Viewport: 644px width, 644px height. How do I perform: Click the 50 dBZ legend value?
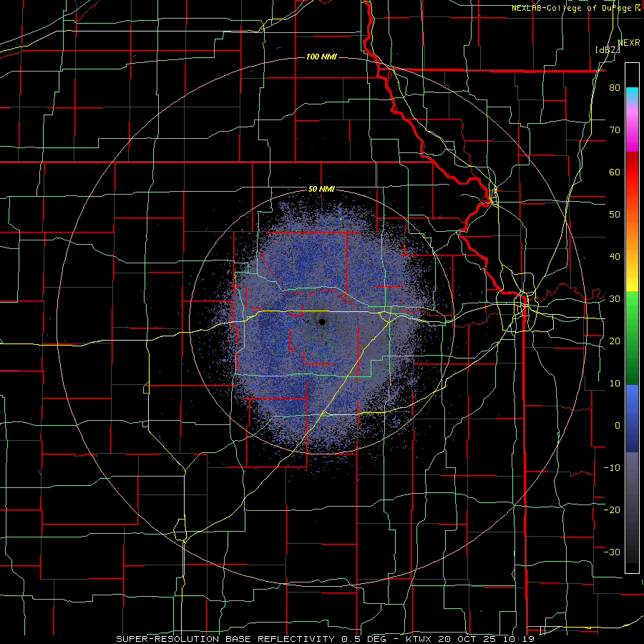(x=615, y=215)
